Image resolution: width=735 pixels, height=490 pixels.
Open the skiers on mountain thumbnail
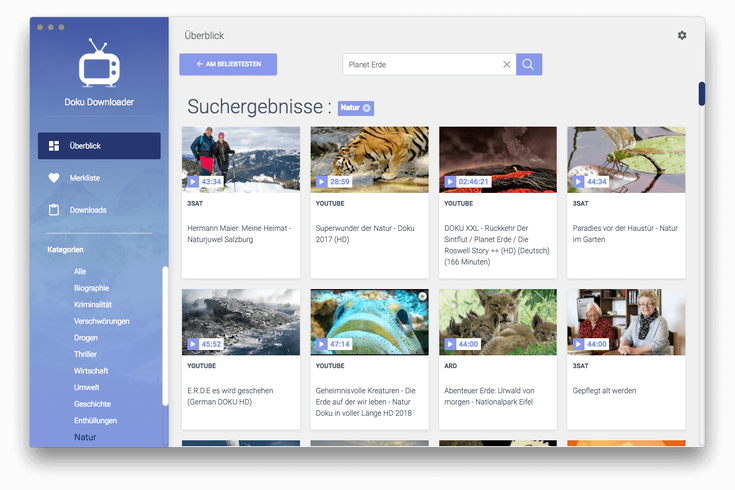(x=241, y=159)
